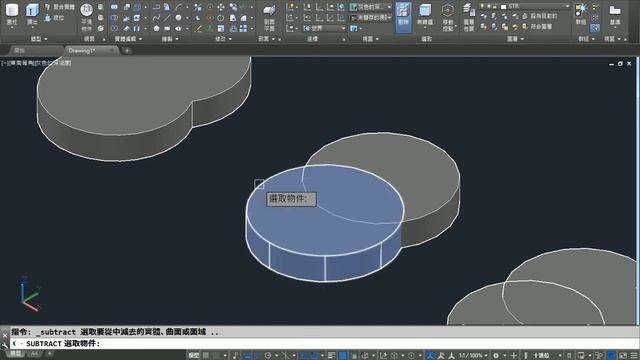This screenshot has height=360, width=640.
Task: Choose the solid Subtract icon in Solid Editing
Action: [114, 18]
